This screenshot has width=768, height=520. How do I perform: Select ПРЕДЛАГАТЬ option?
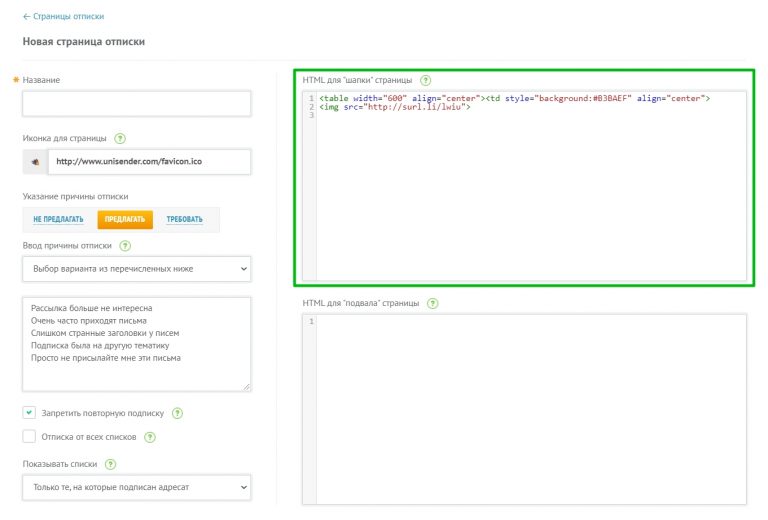[x=125, y=219]
